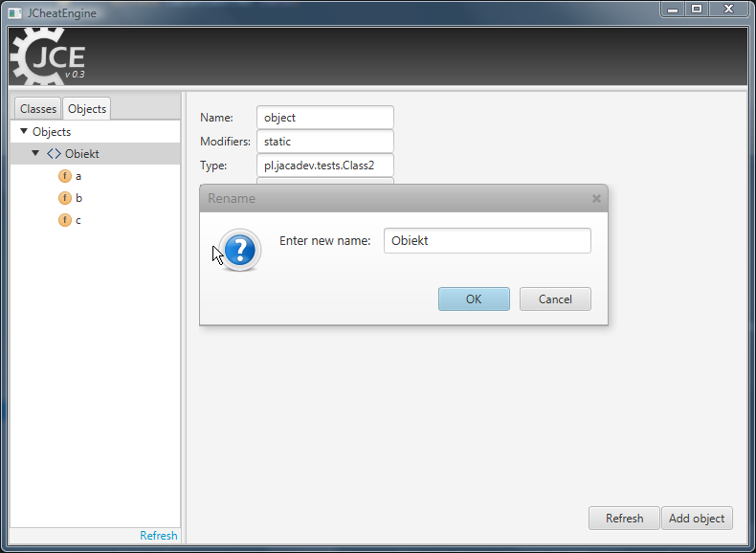The height and width of the screenshot is (553, 756).
Task: Confirm rename with OK button
Action: pyautogui.click(x=474, y=299)
